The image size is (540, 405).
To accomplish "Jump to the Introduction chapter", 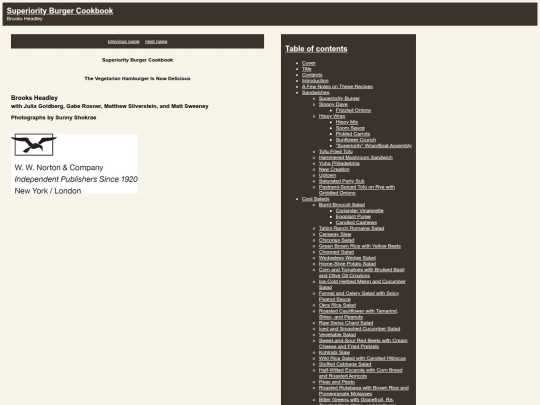I will pos(315,81).
